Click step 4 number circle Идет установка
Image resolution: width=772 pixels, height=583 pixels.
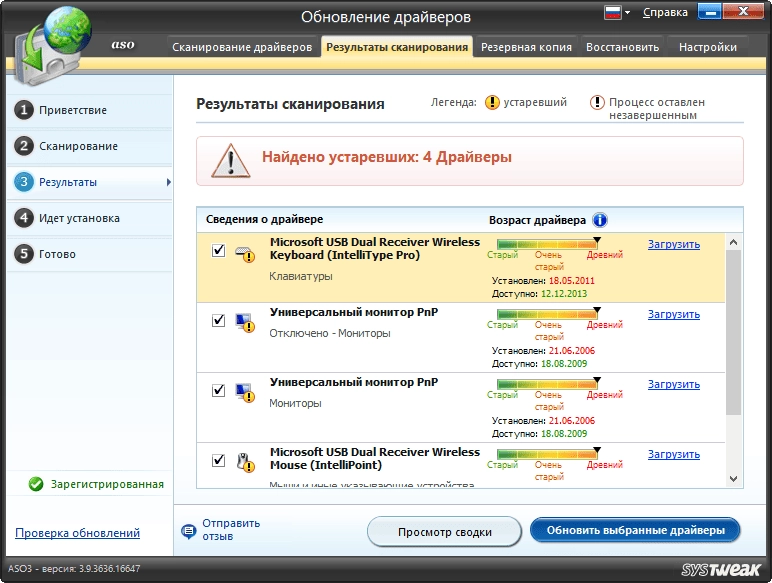pyautogui.click(x=24, y=218)
